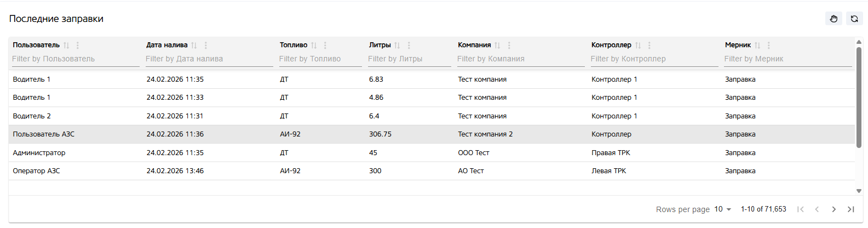Open Rows per page dropdown
The width and height of the screenshot is (868, 228).
point(723,209)
